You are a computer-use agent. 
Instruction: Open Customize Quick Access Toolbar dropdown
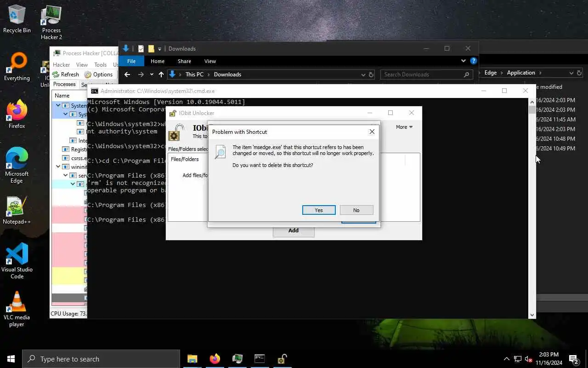tap(160, 49)
